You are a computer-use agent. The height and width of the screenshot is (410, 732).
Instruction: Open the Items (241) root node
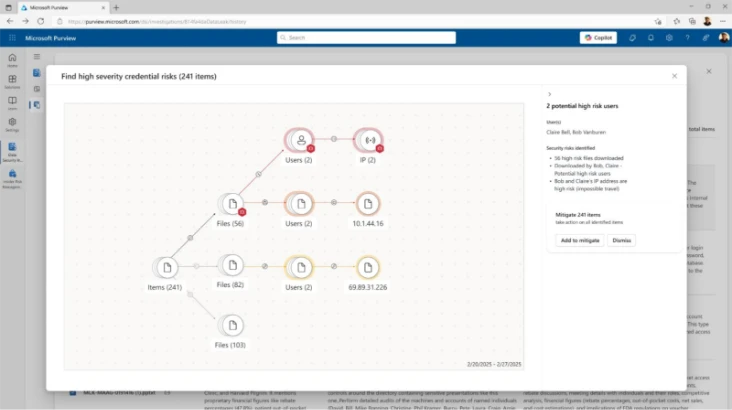click(x=166, y=268)
